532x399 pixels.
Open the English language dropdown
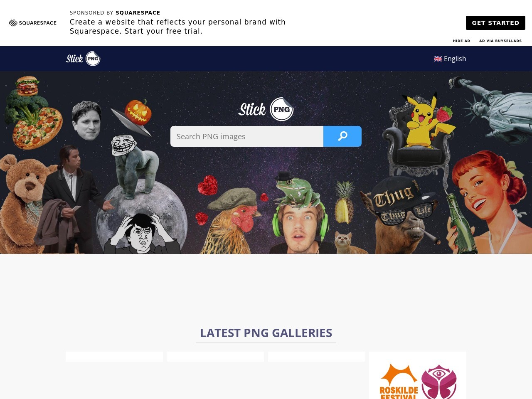coord(450,59)
